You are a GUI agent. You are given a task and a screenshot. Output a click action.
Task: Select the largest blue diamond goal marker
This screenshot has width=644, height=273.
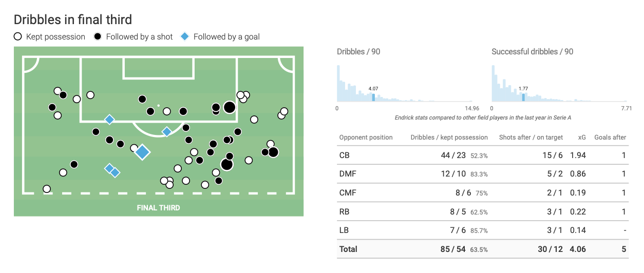click(x=142, y=152)
